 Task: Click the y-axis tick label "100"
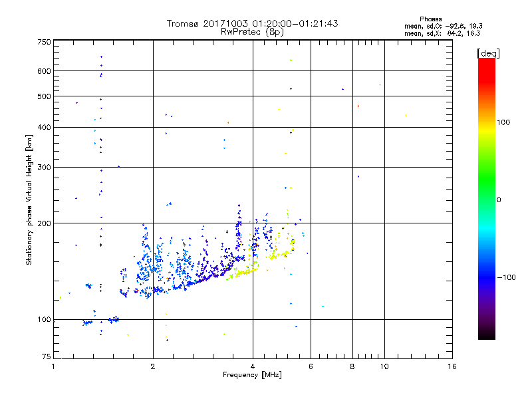[44, 319]
